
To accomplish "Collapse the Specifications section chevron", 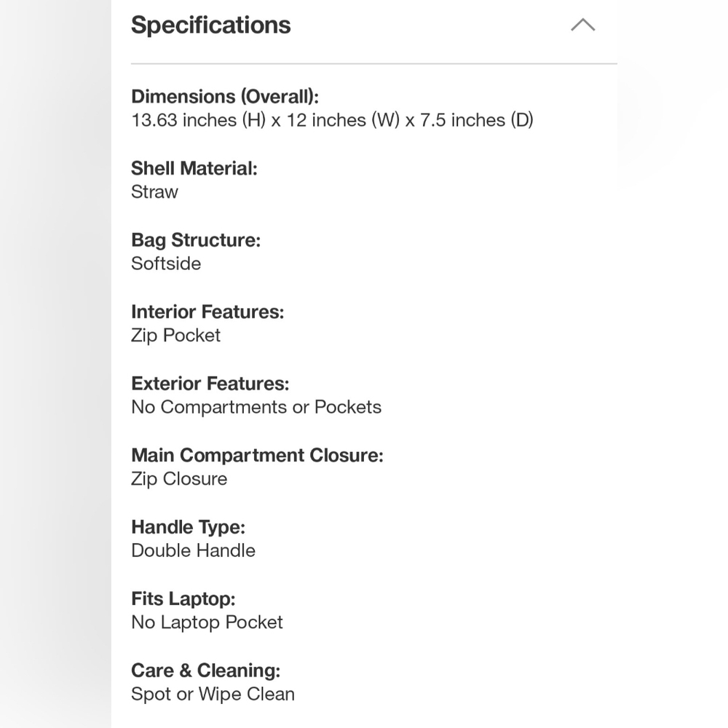I will pyautogui.click(x=582, y=25).
